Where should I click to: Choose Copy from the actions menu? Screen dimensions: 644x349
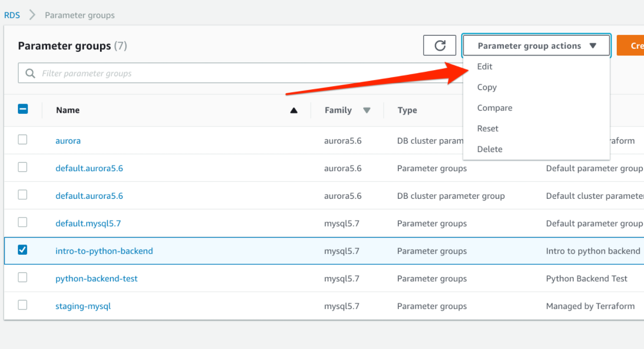(x=486, y=87)
